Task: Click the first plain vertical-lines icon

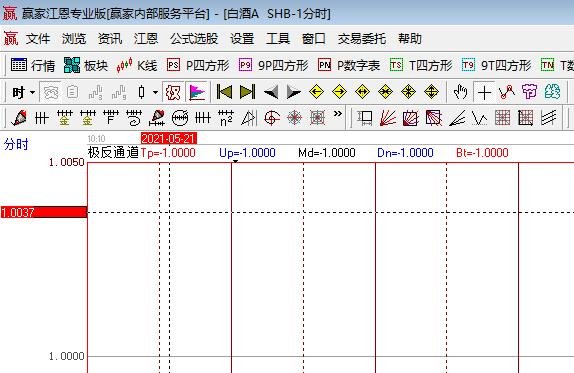Action: click(41, 118)
